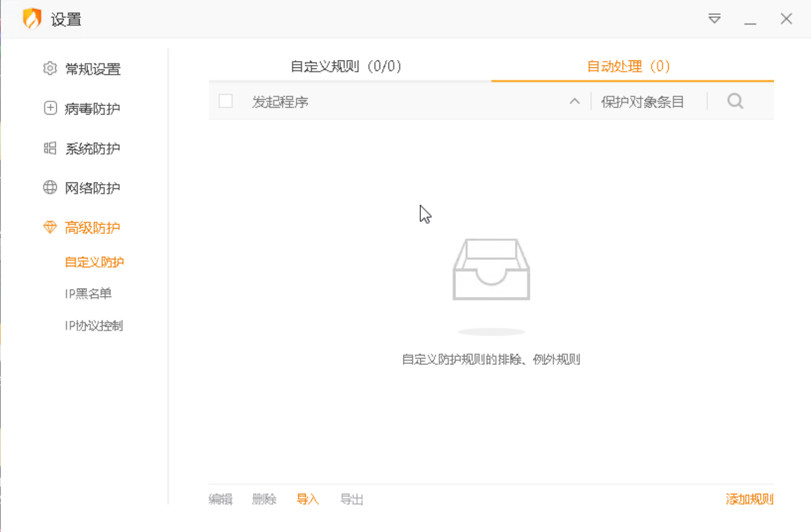Click the 导入 import link
The width and height of the screenshot is (811, 532).
(x=307, y=499)
